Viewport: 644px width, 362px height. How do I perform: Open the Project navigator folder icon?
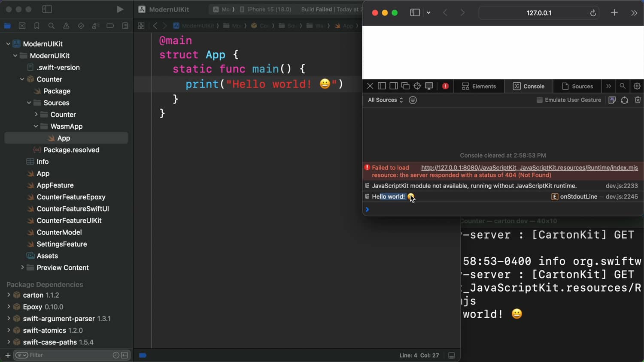[x=7, y=26]
